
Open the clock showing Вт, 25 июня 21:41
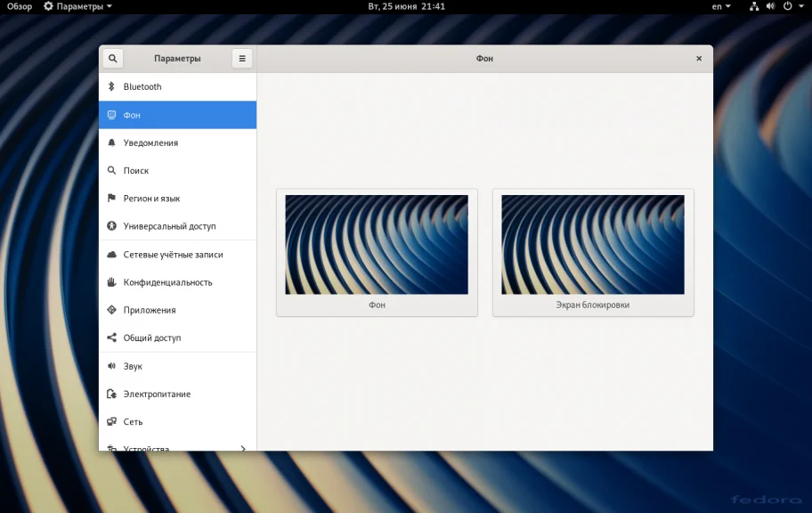406,6
